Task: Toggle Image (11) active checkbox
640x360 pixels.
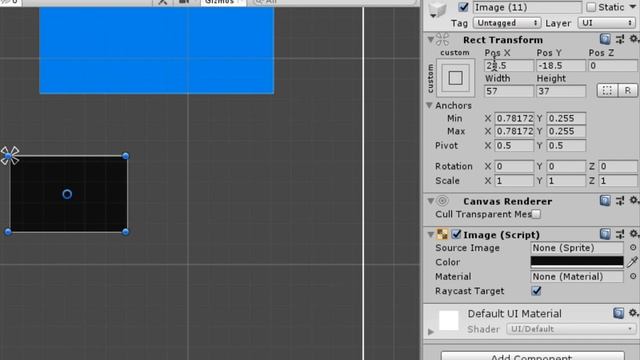Action: (463, 7)
